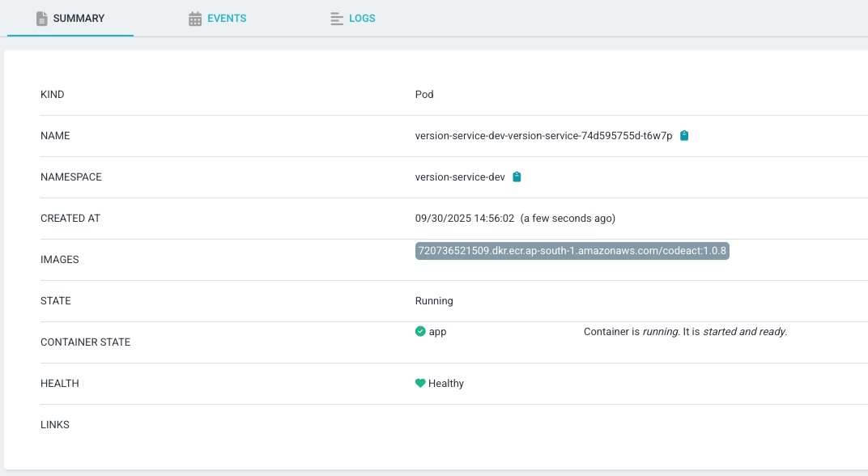Screen dimensions: 868x476
Task: Click the app container name
Action: (437, 332)
